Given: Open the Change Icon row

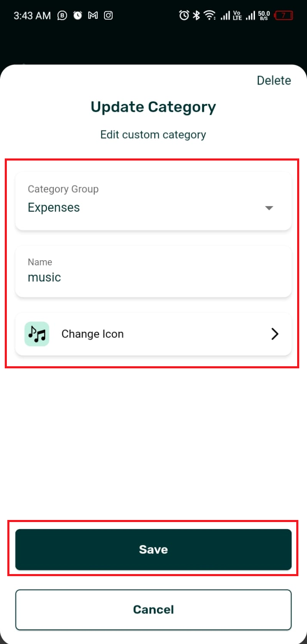Looking at the screenshot, I should coord(153,334).
